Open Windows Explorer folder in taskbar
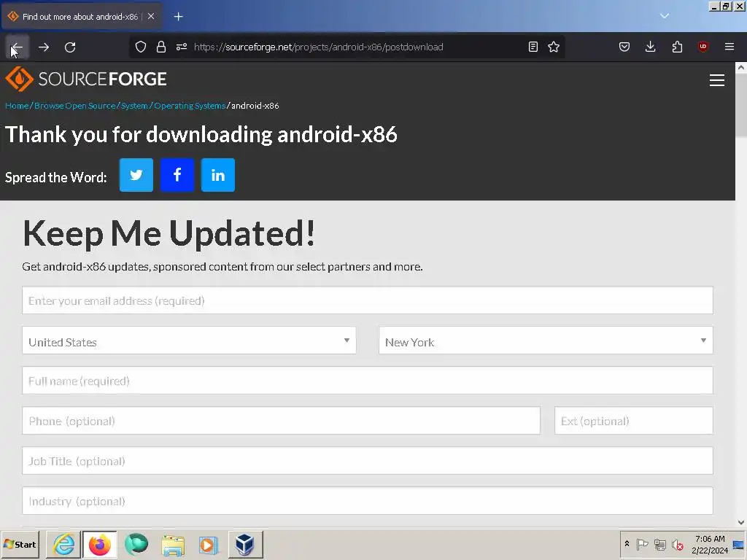747x560 pixels. (x=173, y=544)
